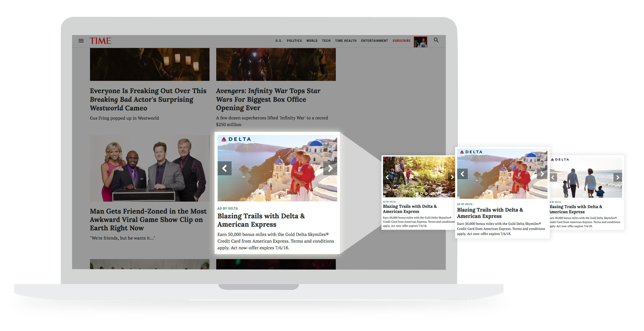Click bonus miles description on enlarged Santorini card
The width and height of the screenshot is (644, 331).
501,229
